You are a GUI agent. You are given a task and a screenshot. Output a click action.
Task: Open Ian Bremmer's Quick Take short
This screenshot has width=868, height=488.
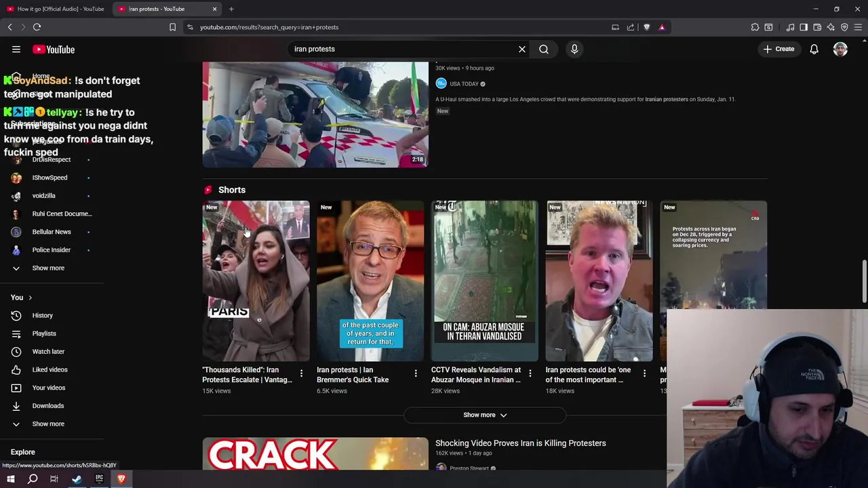tap(370, 281)
